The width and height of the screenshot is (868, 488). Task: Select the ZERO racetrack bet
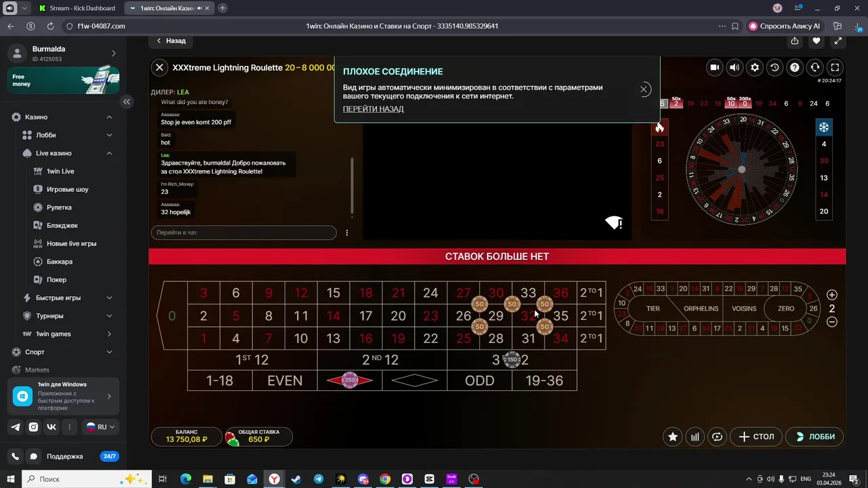[786, 308]
